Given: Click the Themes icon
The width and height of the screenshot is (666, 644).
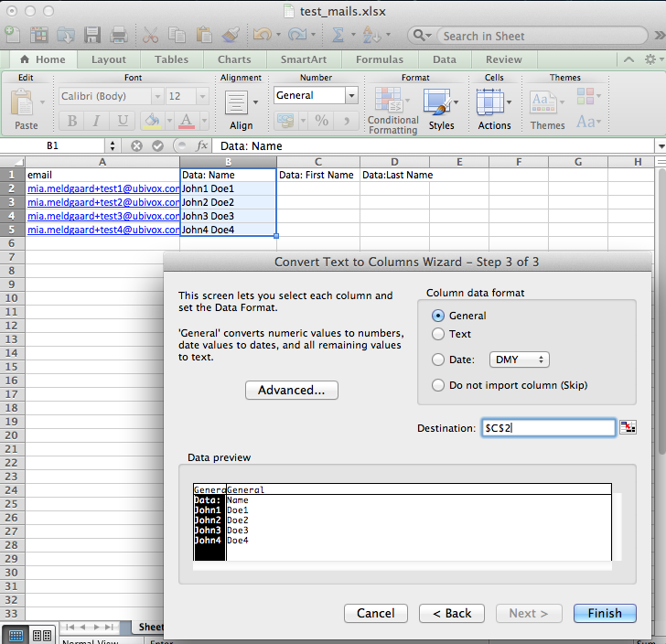Looking at the screenshot, I should pos(542,102).
